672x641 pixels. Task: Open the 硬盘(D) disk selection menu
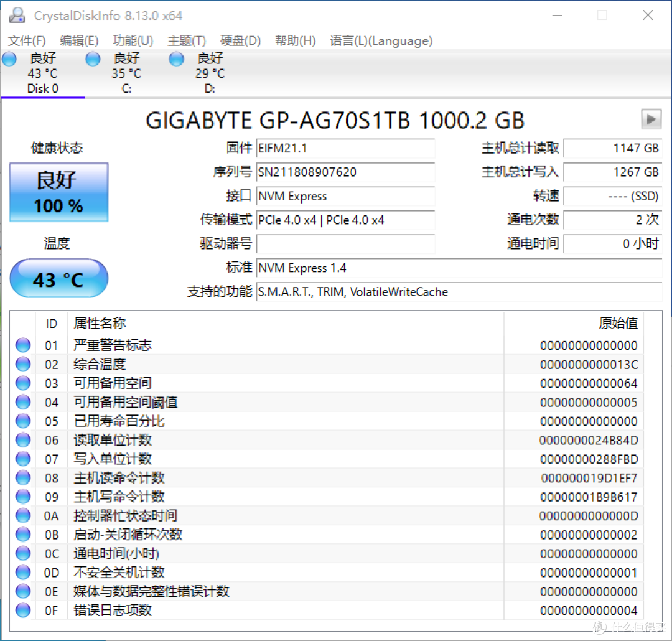(240, 40)
